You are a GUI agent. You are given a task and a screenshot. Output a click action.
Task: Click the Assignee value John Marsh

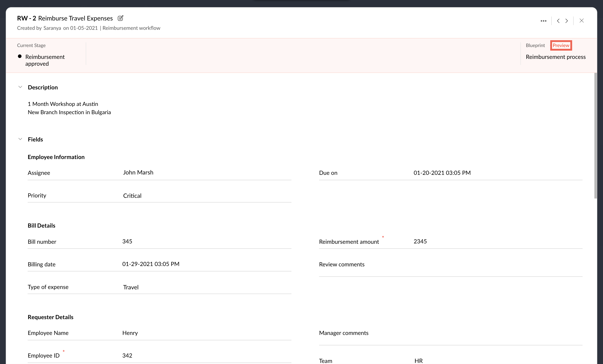point(138,172)
